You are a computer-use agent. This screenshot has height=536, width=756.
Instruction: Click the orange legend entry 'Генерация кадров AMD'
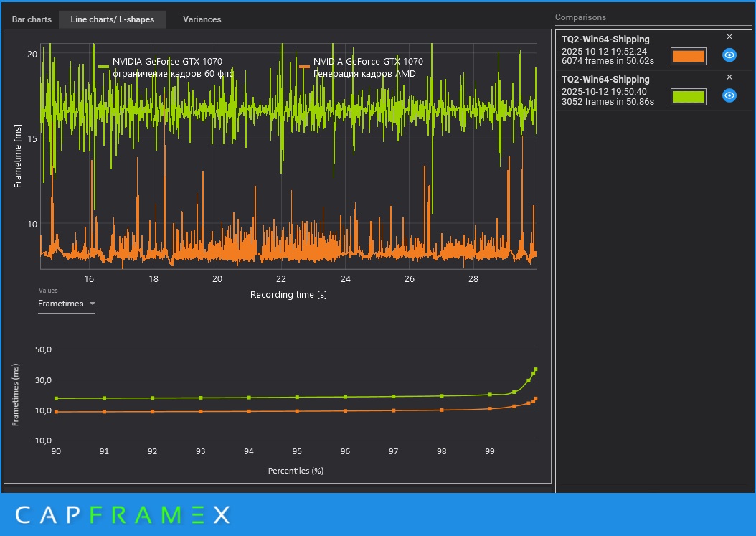tap(361, 67)
